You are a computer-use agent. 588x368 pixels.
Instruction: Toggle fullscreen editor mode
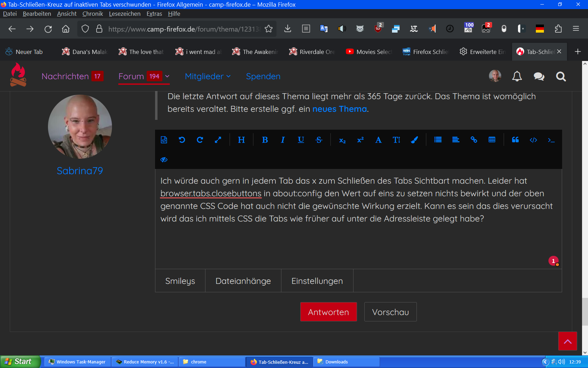point(218,140)
